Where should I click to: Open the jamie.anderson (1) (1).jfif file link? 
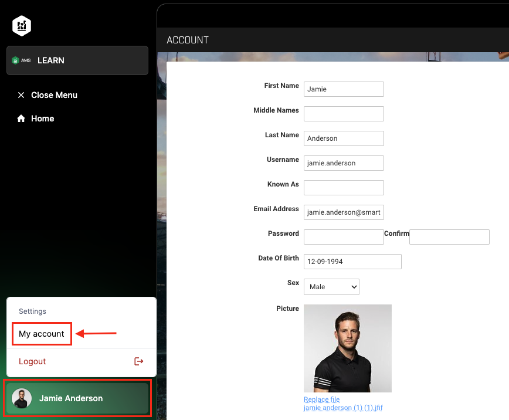pyautogui.click(x=343, y=408)
